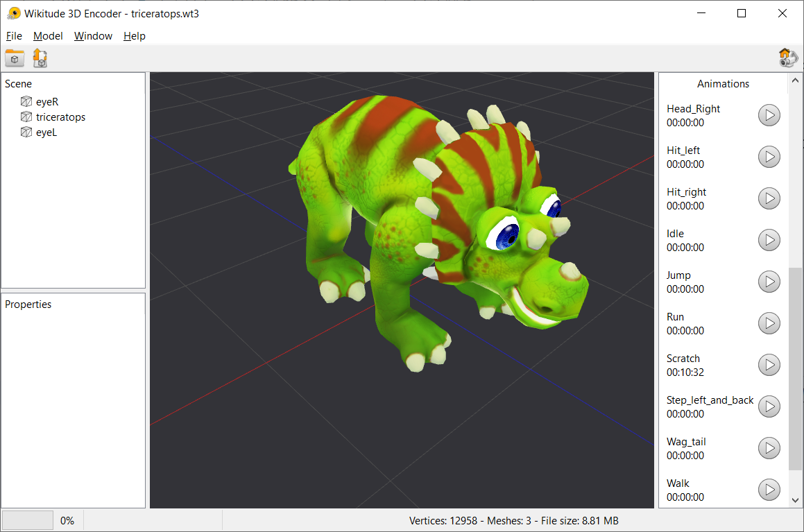Select eyeR in the Scene tree

(47, 101)
